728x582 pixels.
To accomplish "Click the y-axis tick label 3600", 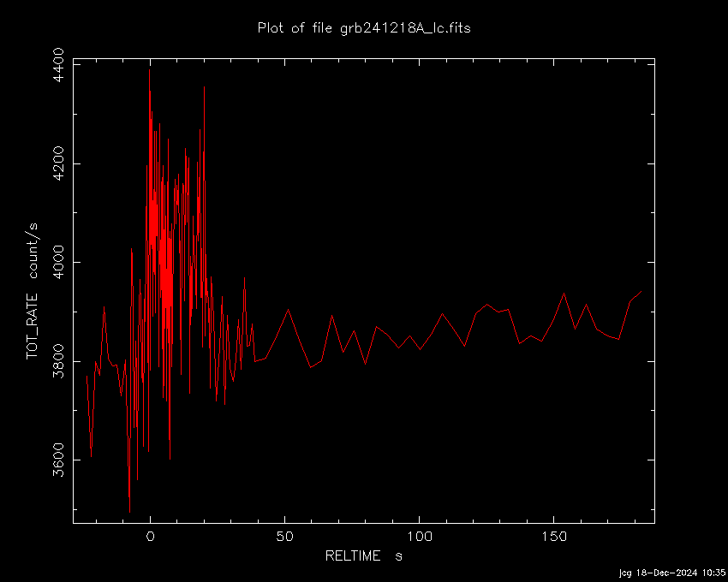I will (59, 460).
